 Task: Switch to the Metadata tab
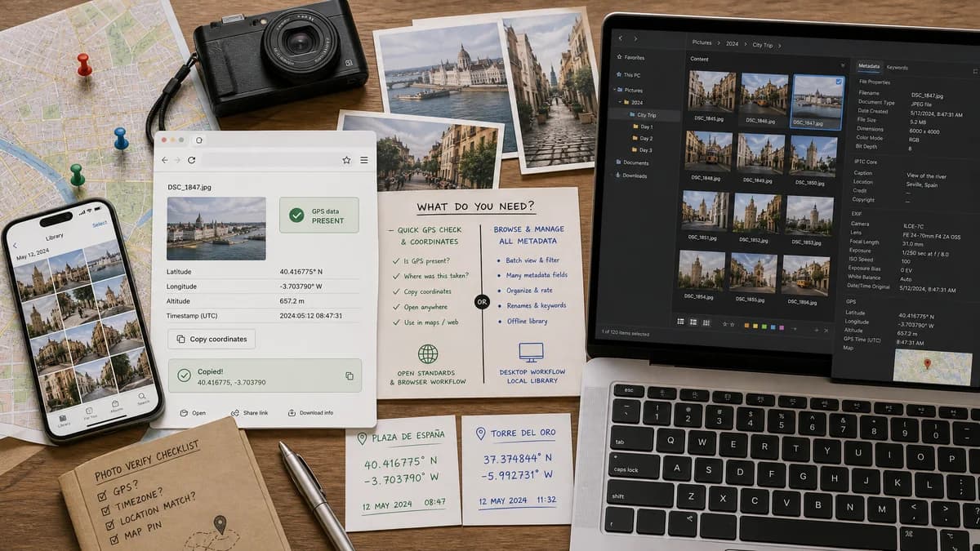[869, 67]
